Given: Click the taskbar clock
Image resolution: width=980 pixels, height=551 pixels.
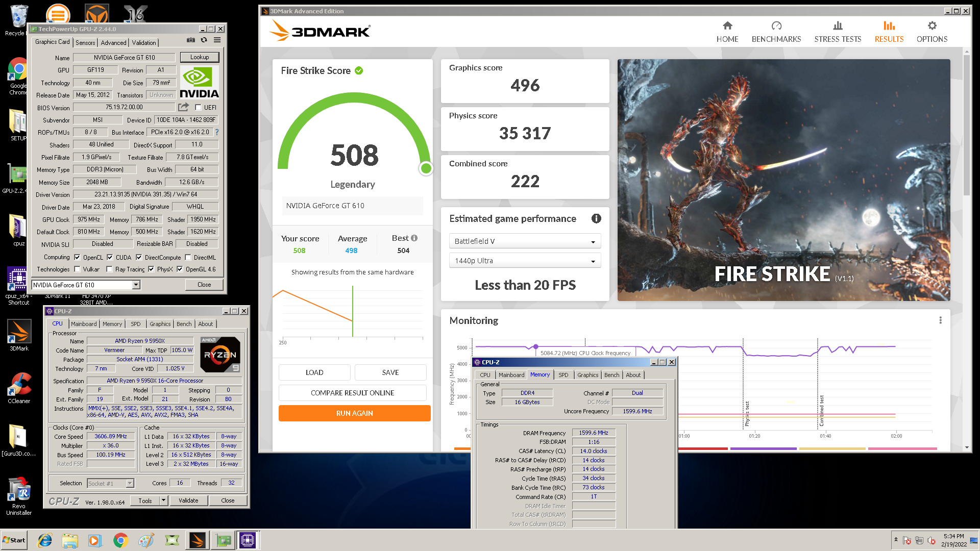Looking at the screenshot, I should 953,540.
